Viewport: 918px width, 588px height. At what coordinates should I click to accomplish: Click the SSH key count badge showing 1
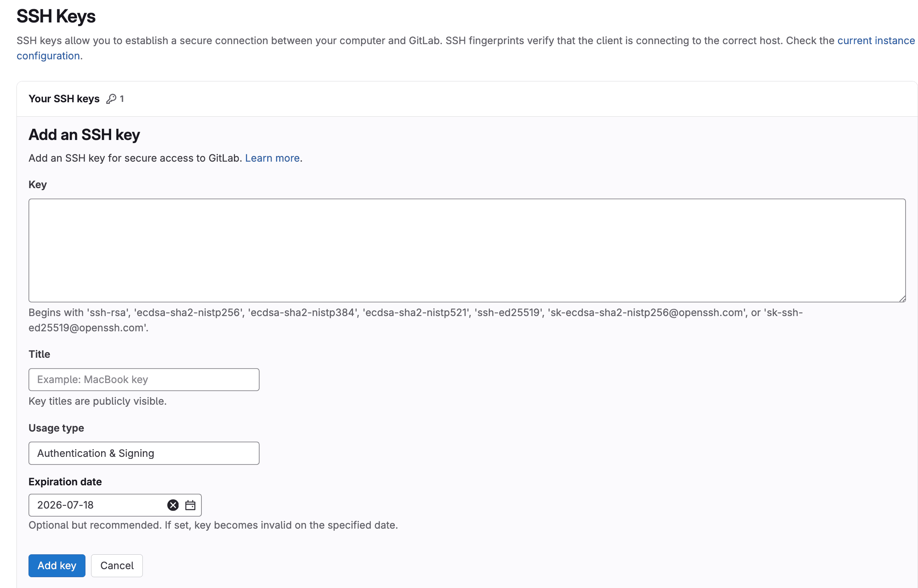click(x=122, y=98)
